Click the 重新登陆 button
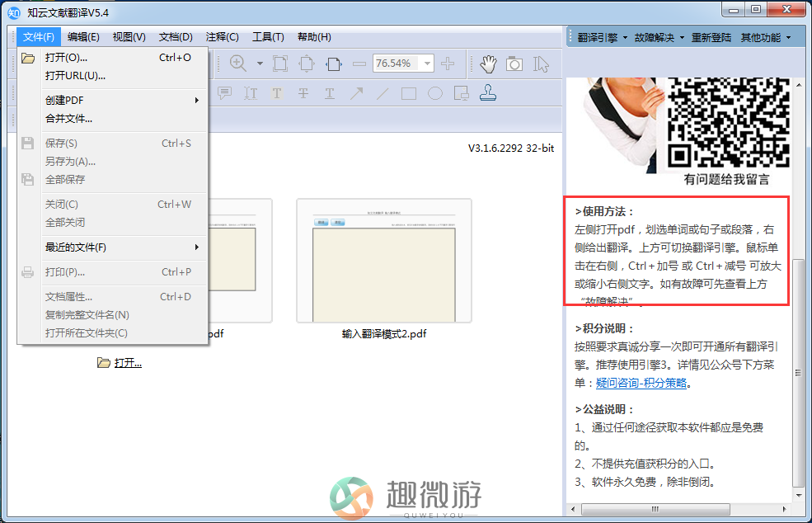The width and height of the screenshot is (812, 523). coord(711,37)
